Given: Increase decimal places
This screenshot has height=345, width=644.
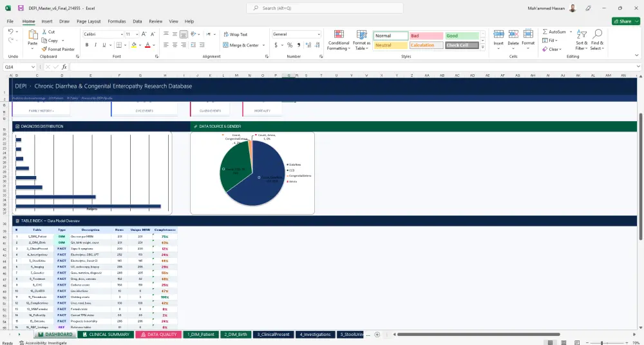Looking at the screenshot, I should [308, 45].
